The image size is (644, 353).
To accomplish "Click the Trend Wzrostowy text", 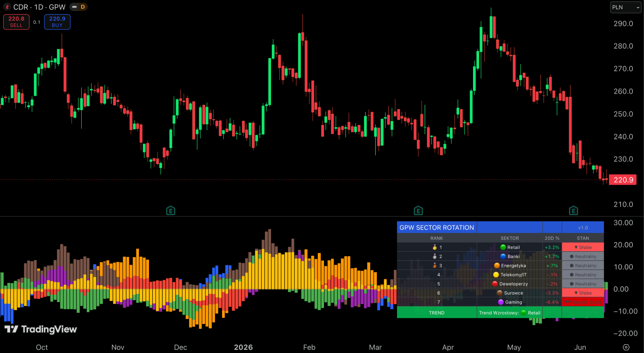I will [x=499, y=313].
